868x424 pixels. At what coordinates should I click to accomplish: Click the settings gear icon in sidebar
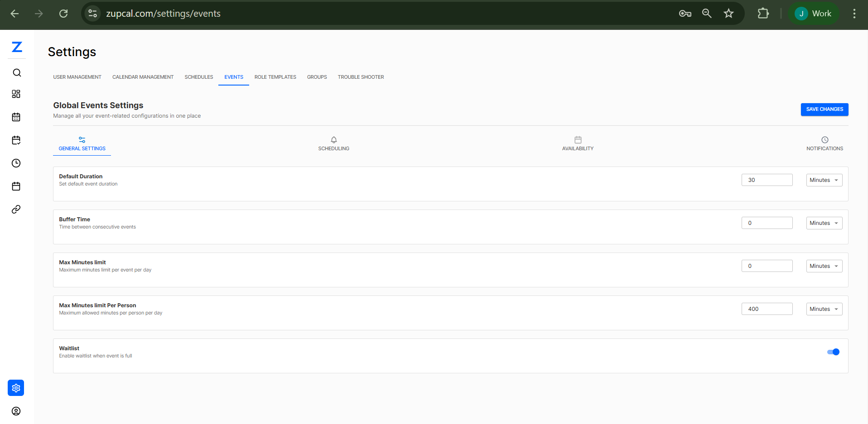[x=16, y=388]
